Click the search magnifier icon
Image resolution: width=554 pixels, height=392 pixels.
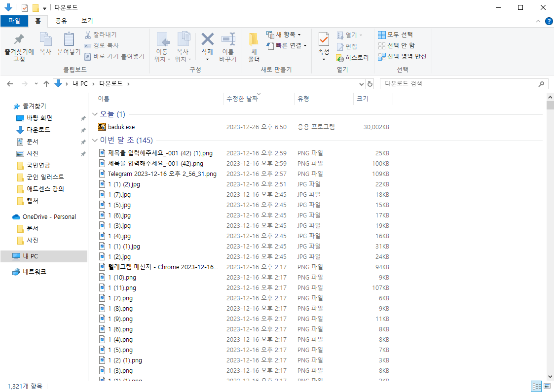coord(541,84)
